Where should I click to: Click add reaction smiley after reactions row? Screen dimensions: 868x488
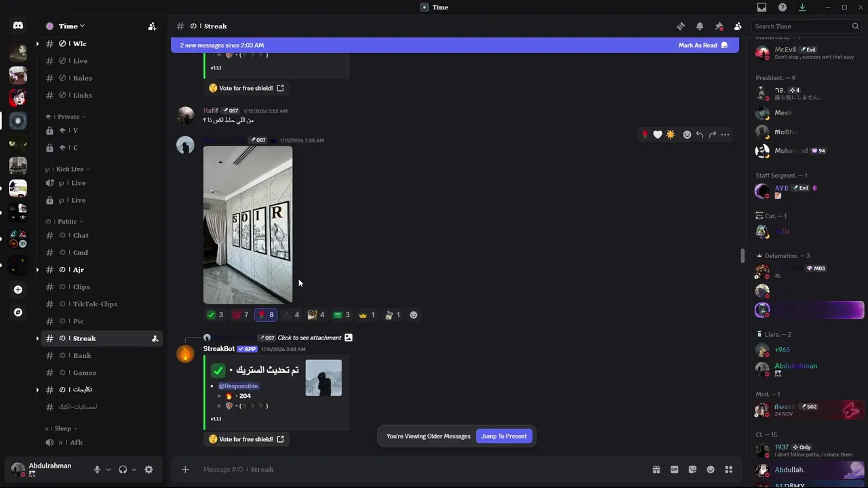tap(414, 315)
